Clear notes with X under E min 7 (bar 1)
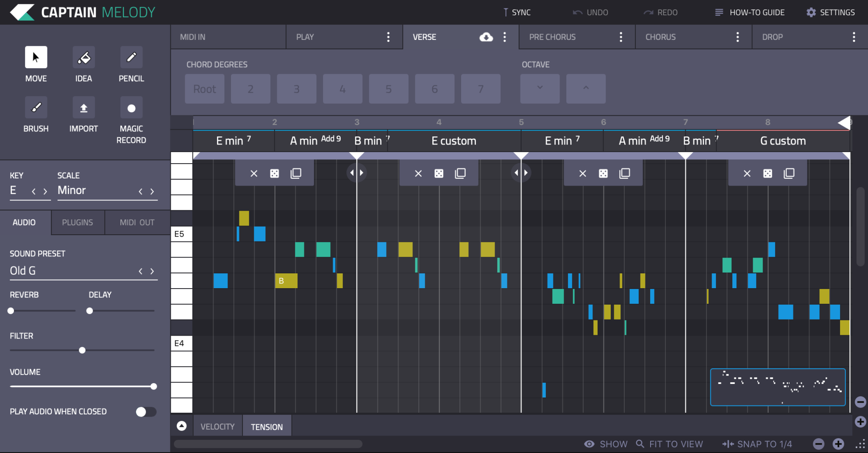Viewport: 868px width, 453px height. [x=254, y=173]
